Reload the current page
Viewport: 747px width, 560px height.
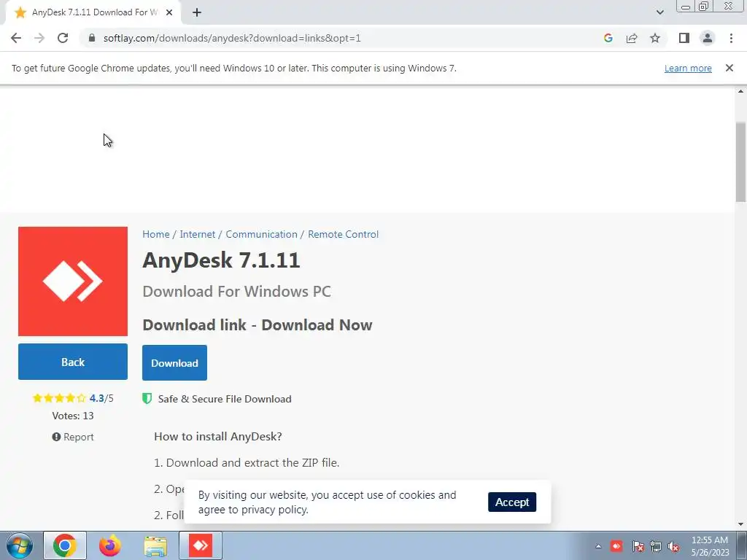pos(63,38)
